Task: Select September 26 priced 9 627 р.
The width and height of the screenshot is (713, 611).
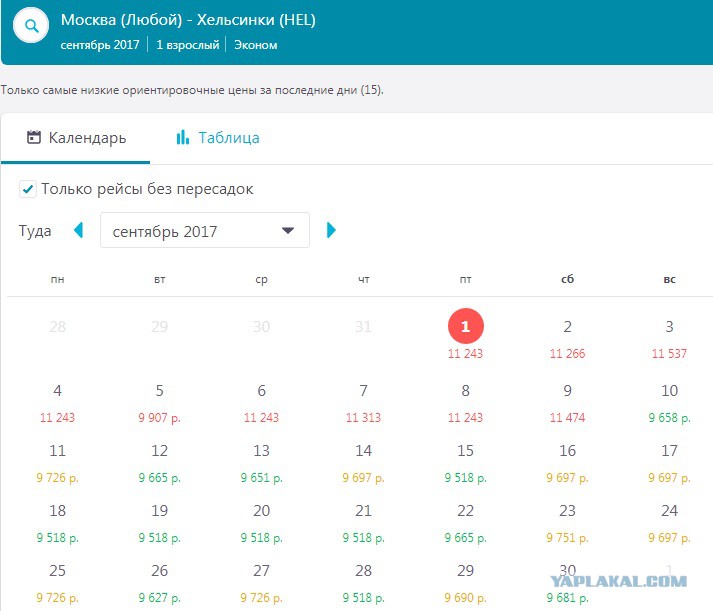Action: point(160,584)
